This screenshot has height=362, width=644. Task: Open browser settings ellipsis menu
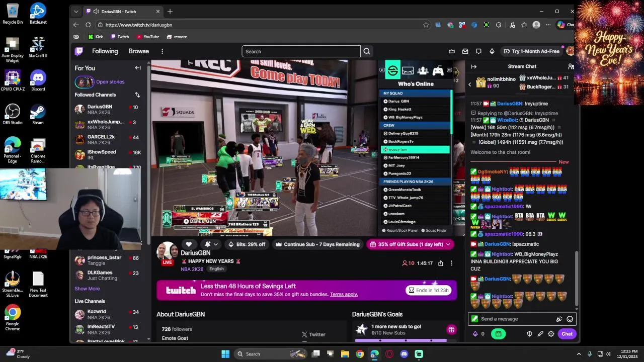click(x=549, y=25)
